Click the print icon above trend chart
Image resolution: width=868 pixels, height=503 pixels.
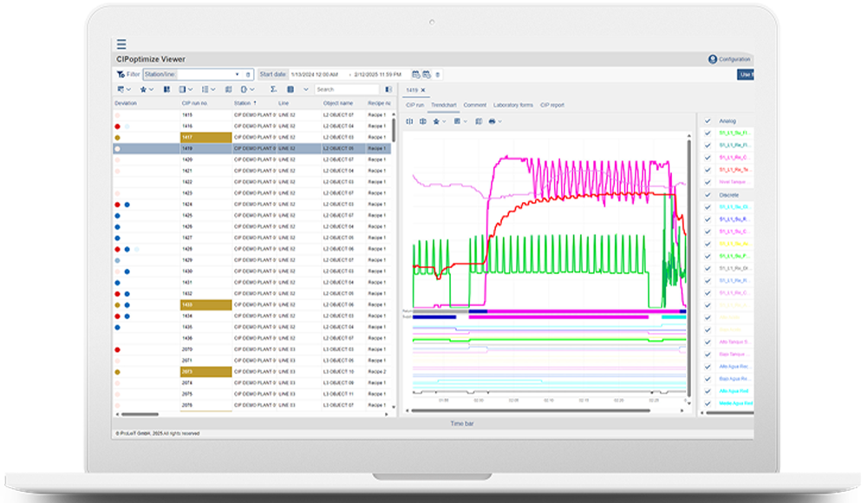pyautogui.click(x=492, y=121)
